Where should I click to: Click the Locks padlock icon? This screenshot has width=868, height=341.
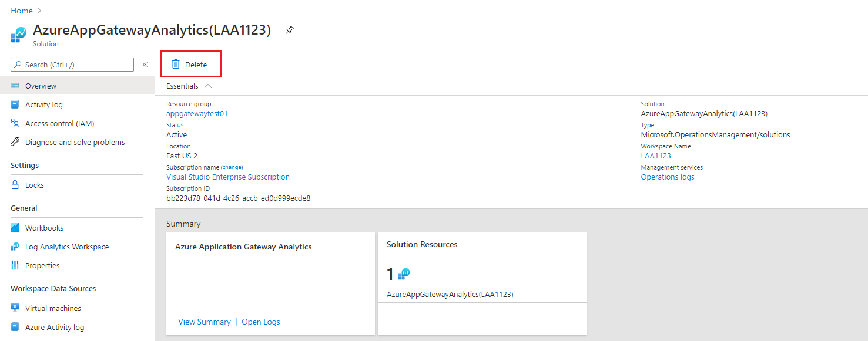point(15,185)
